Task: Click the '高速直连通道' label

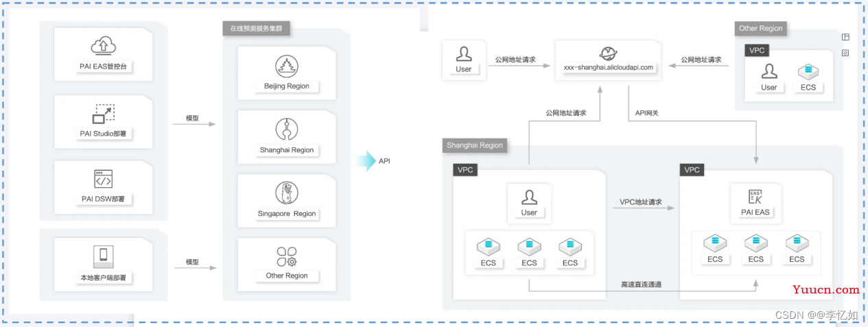Action: [641, 284]
